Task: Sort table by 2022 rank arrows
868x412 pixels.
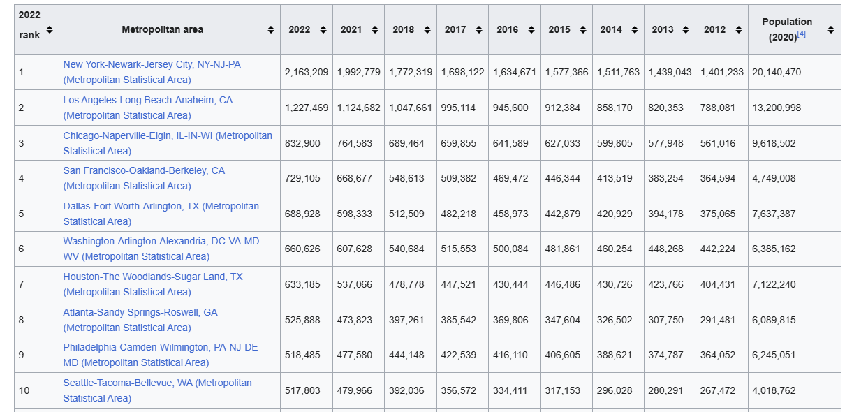Action: tap(50, 30)
